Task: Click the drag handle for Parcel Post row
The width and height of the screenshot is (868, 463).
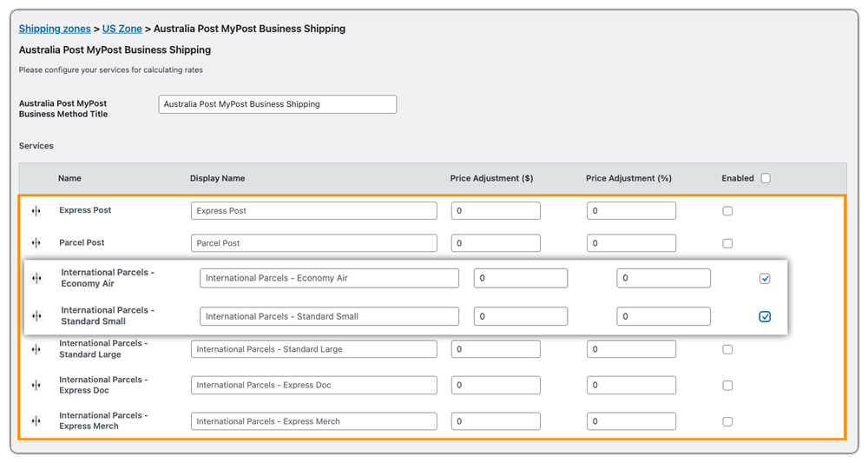Action: click(x=36, y=243)
